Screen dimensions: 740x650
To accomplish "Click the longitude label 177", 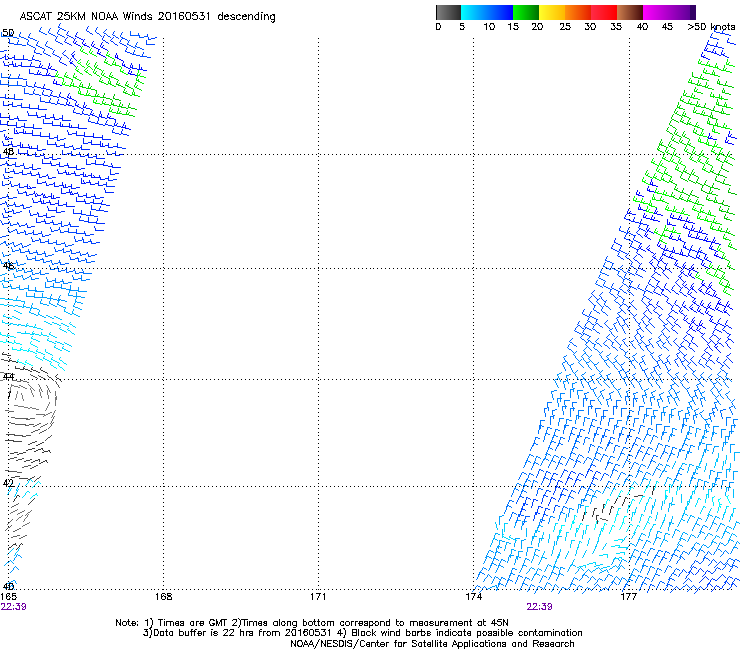I will tap(628, 597).
